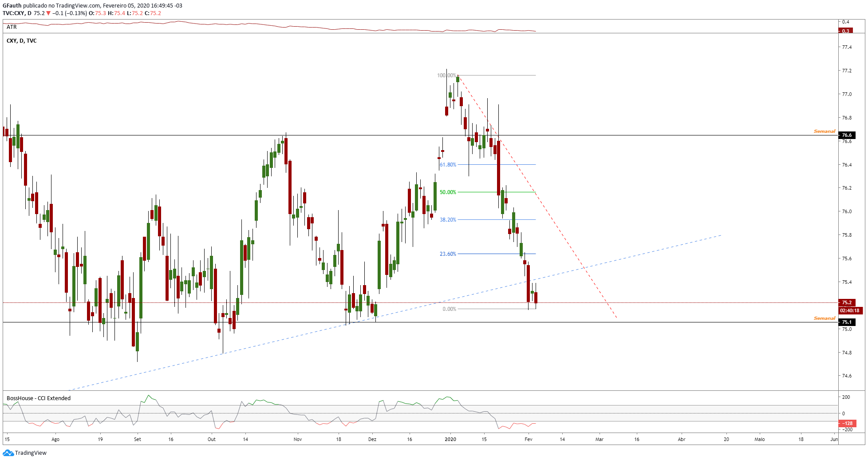Click the 0.3 ATR value tag
This screenshot has width=868, height=461.
pos(846,31)
